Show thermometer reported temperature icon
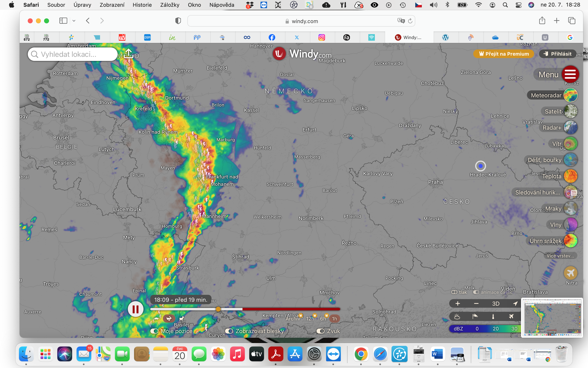 coord(493,316)
